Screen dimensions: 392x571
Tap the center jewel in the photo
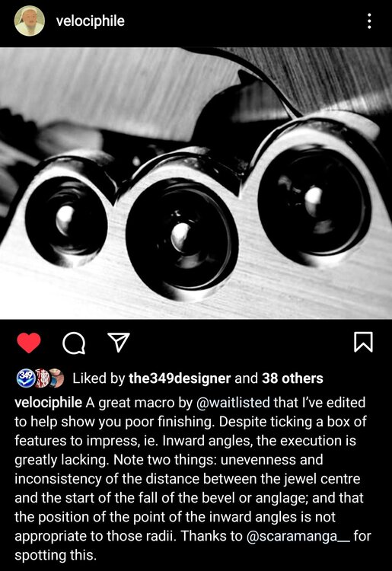(183, 236)
